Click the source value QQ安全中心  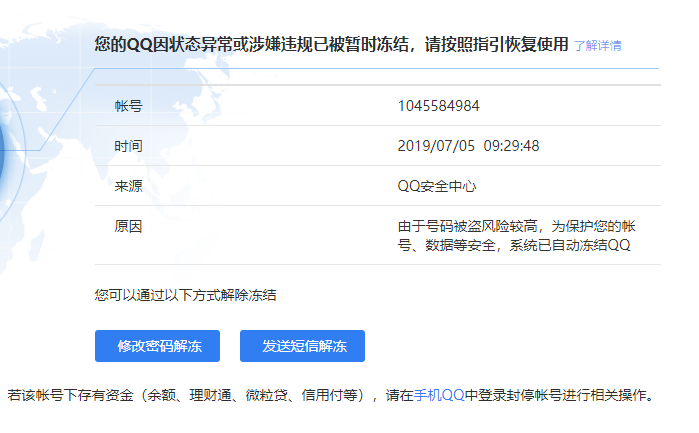coord(437,186)
